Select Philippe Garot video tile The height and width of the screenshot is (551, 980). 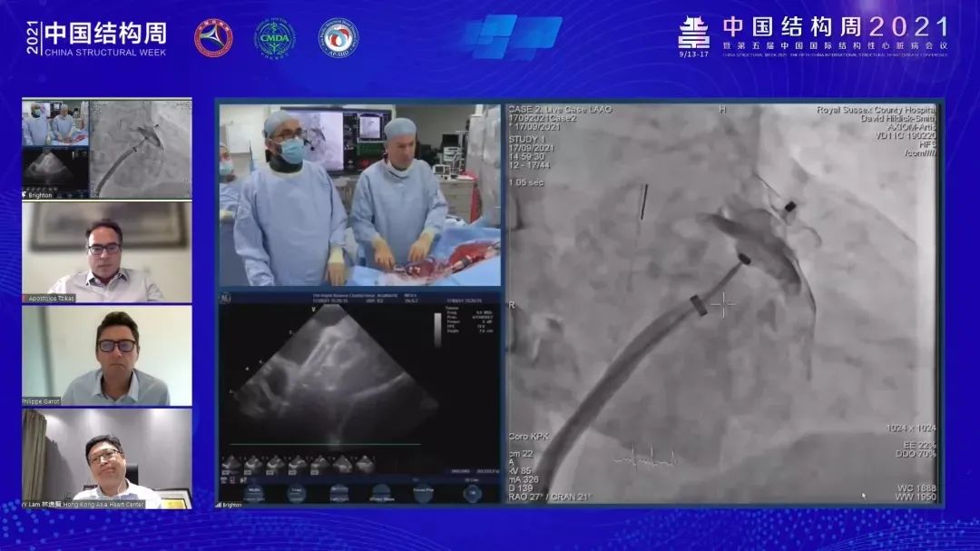coord(107,355)
